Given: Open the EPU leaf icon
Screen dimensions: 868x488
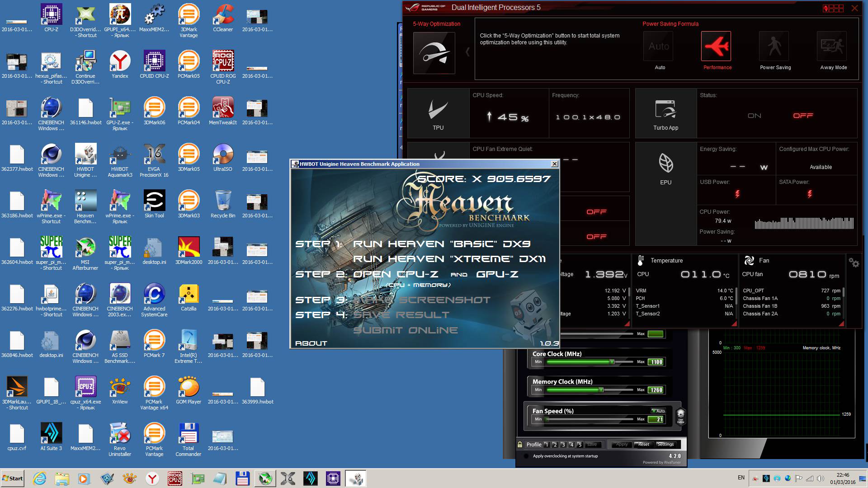Looking at the screenshot, I should click(x=666, y=163).
